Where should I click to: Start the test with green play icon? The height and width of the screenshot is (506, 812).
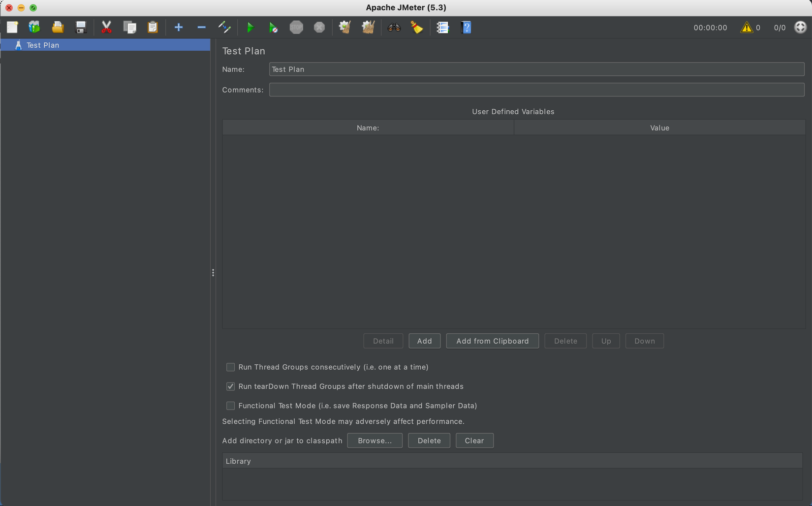pos(250,28)
